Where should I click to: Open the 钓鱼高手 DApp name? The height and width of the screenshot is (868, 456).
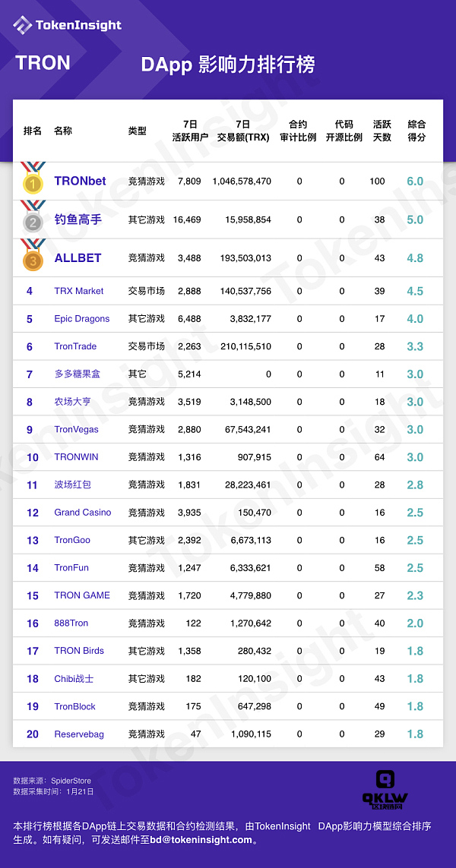click(78, 219)
